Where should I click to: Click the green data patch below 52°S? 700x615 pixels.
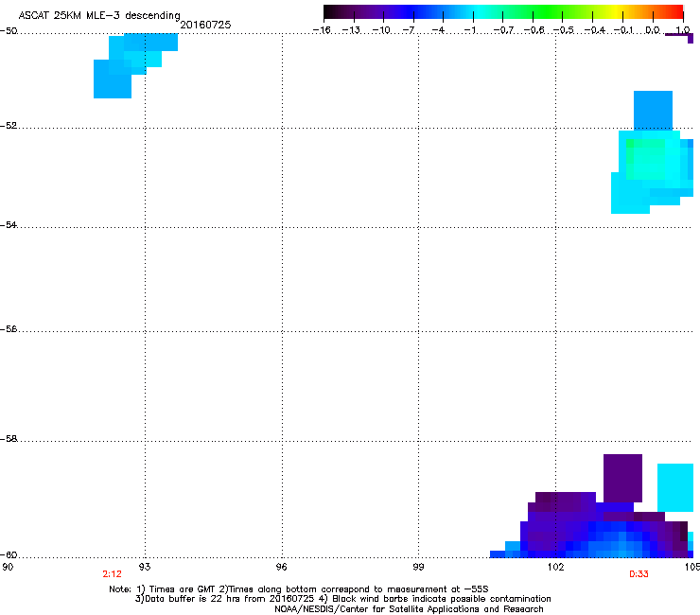[x=645, y=159]
